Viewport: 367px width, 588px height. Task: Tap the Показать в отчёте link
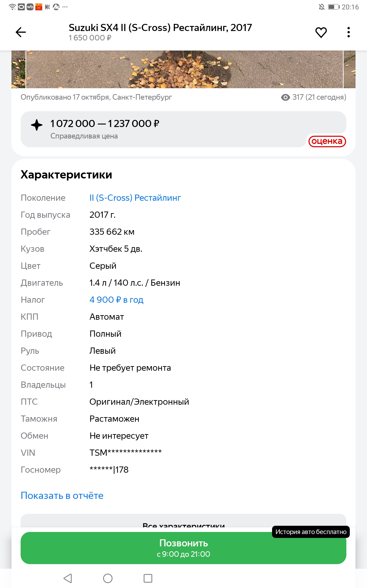click(x=62, y=496)
